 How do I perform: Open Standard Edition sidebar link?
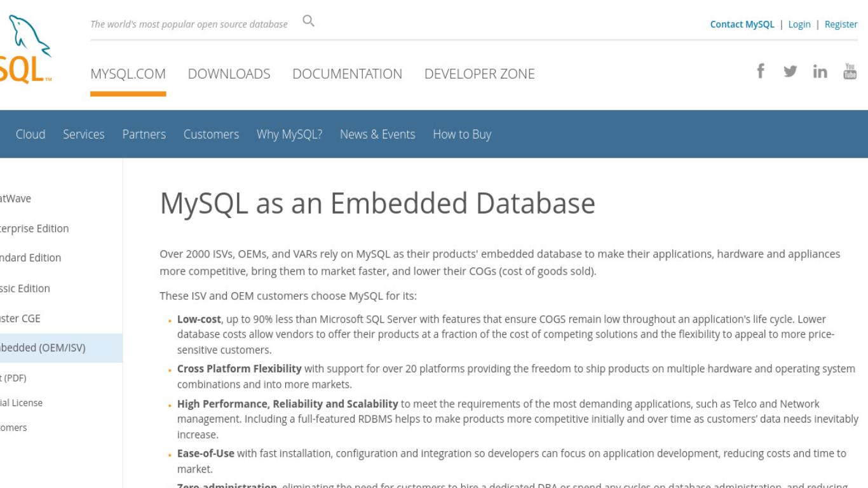click(31, 257)
